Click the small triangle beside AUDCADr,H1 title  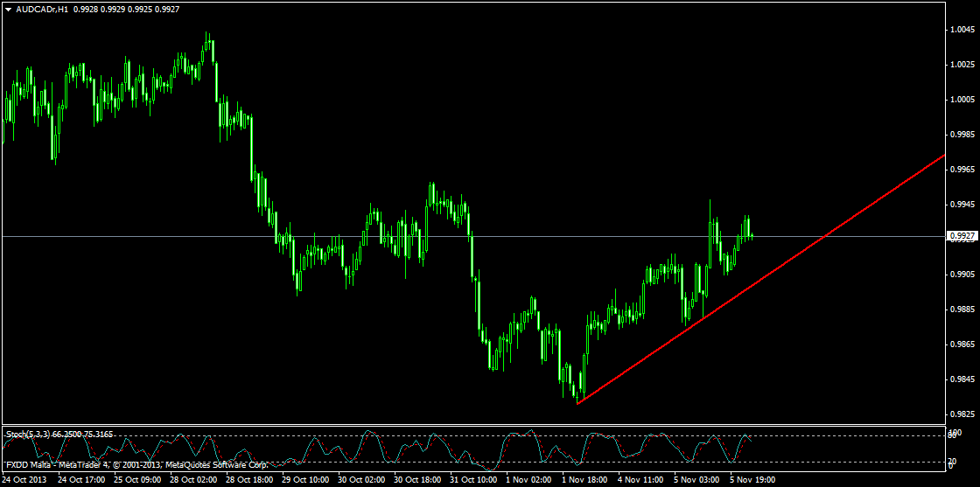point(8,10)
